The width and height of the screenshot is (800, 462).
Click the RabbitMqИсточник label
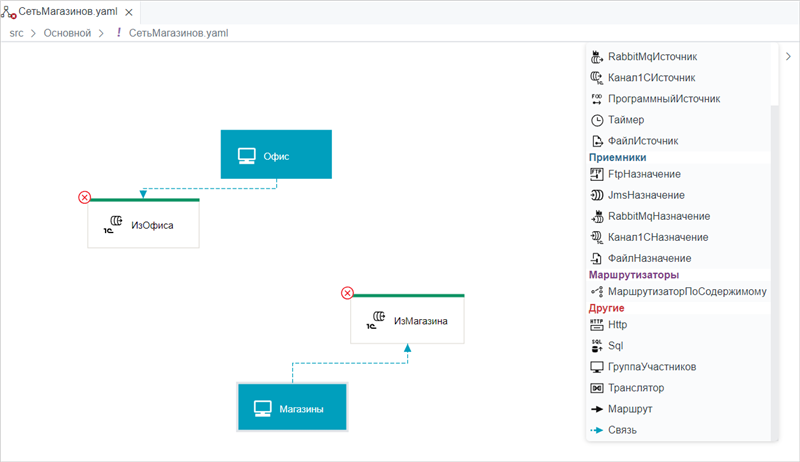click(653, 57)
